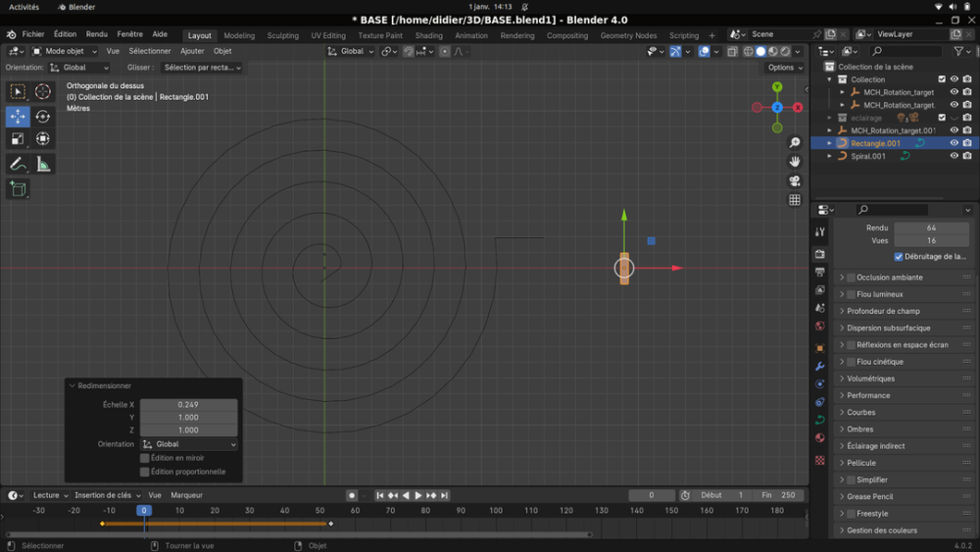The width and height of the screenshot is (980, 552).
Task: Select the Move tool in the toolbar
Action: (x=18, y=116)
